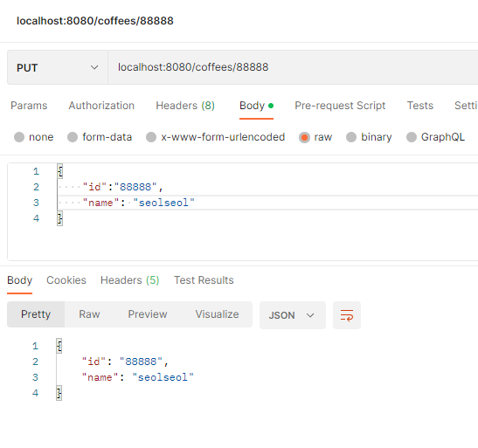Collapse the request body opening brace
Screen dimensions: 478x448
(60, 171)
